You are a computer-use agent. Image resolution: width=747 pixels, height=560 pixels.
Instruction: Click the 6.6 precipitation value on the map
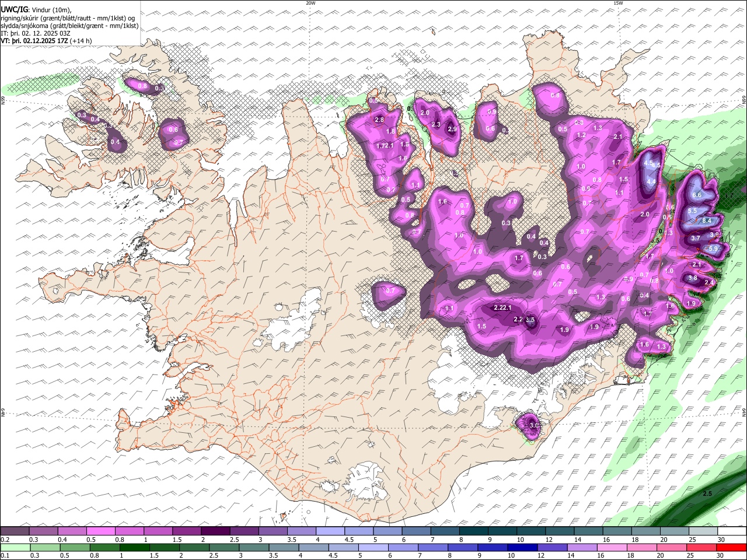tap(696, 195)
